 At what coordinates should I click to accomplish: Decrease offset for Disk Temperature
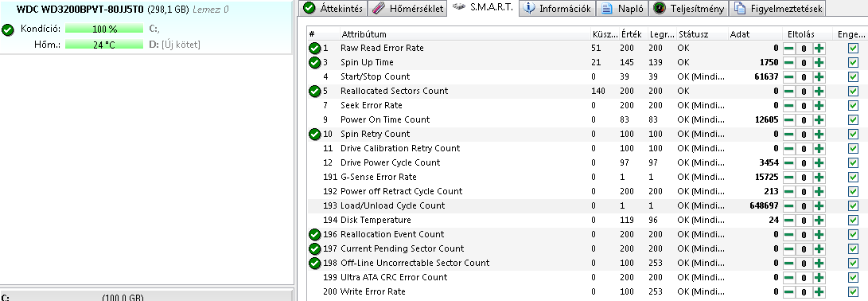click(789, 220)
